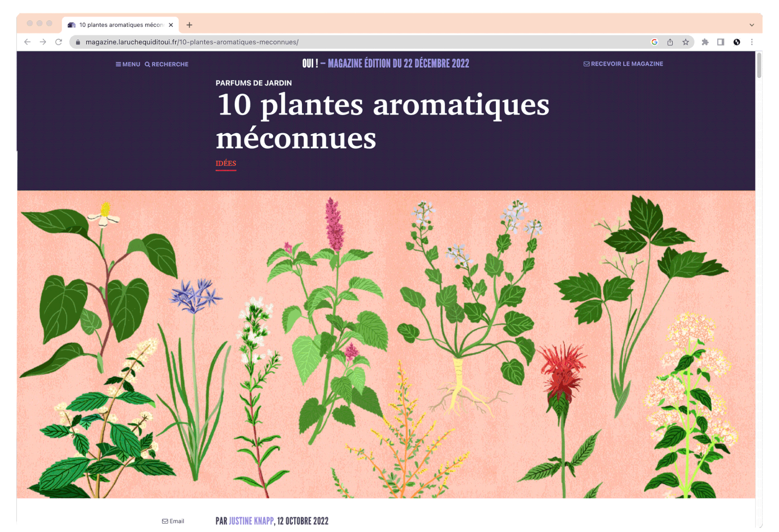Open 'Magazine édition du 22 décembre 2022' link
The image size is (779, 532).
click(x=398, y=63)
